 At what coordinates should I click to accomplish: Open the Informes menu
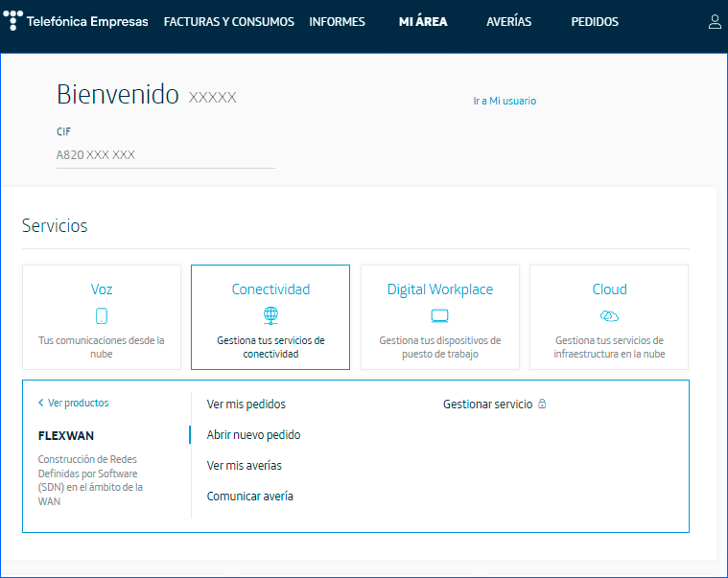coord(337,22)
